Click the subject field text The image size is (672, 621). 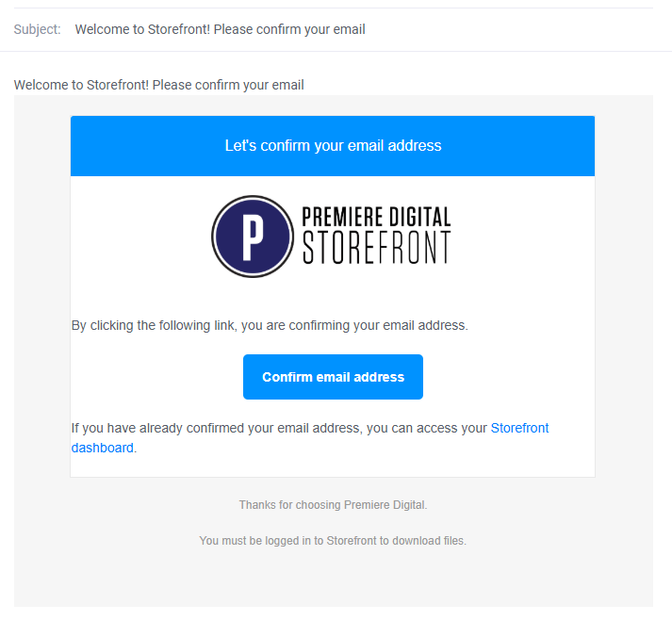[220, 29]
